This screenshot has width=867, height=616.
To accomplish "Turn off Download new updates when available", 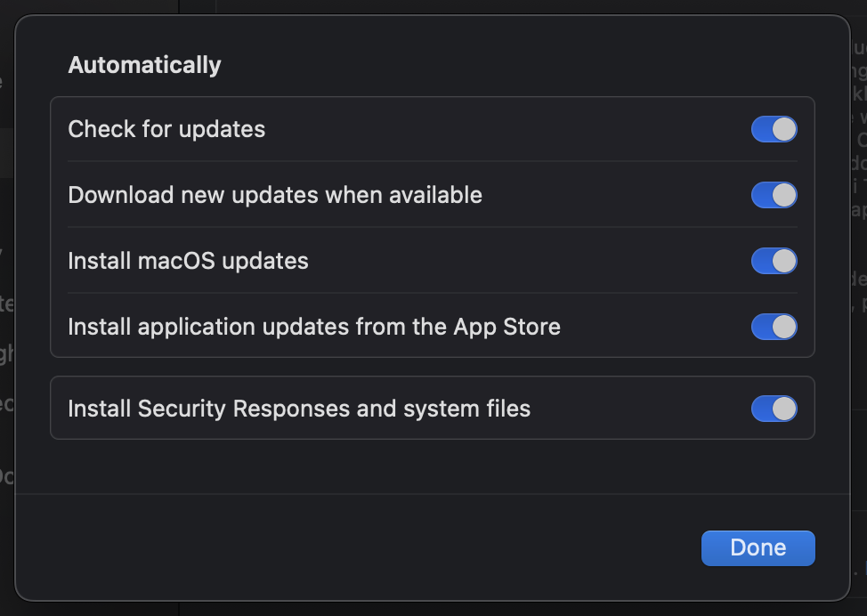I will [x=773, y=195].
